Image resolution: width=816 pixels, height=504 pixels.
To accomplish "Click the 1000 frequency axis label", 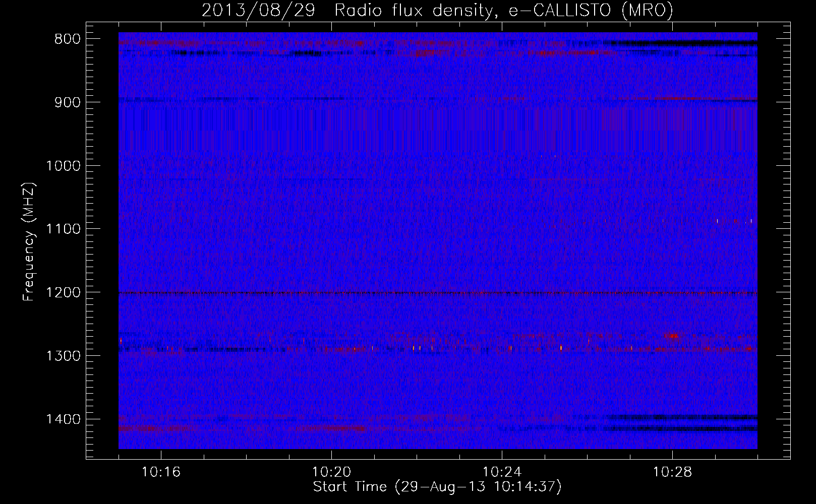I will click(x=63, y=166).
